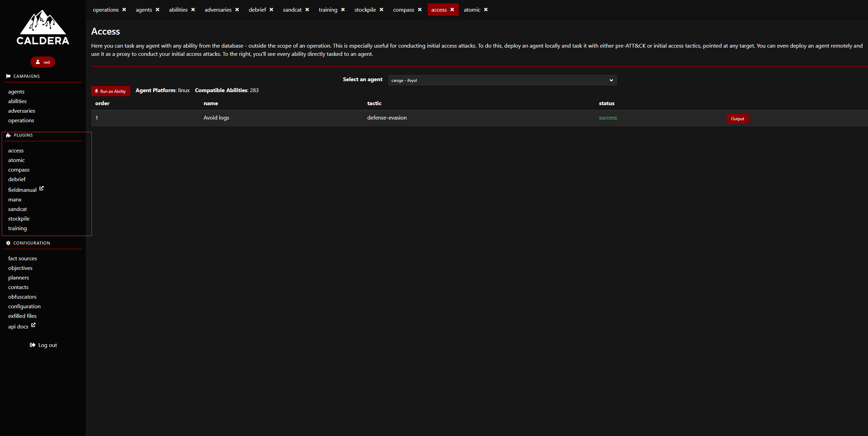Close the adversaries tab with its X
This screenshot has height=436, width=868.
pos(237,10)
